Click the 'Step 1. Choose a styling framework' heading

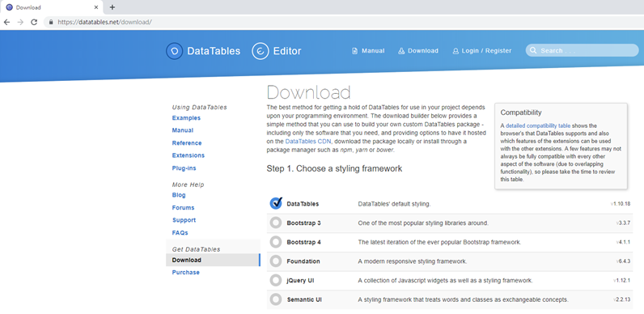[x=334, y=168]
